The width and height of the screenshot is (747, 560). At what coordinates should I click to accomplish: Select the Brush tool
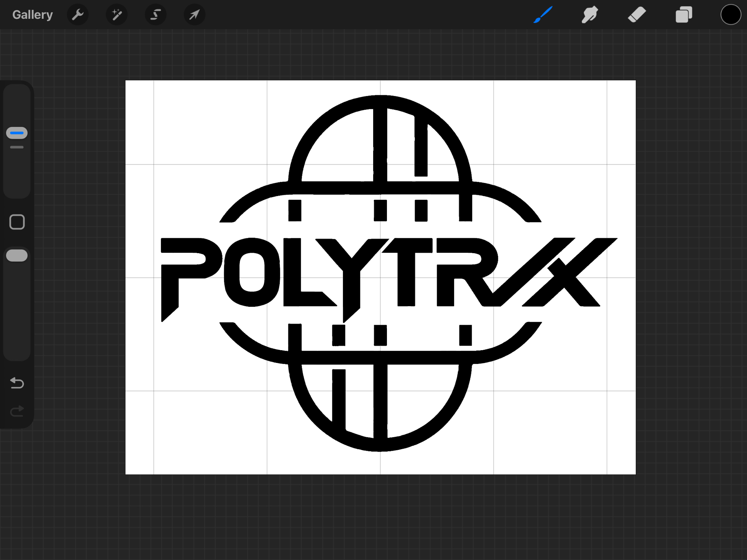click(x=543, y=15)
